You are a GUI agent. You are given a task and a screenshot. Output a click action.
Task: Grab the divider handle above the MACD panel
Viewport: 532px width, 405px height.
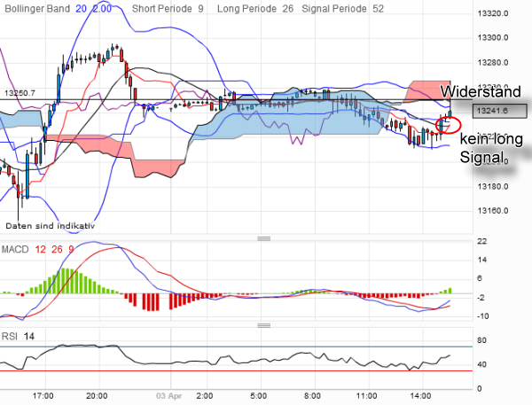point(264,238)
